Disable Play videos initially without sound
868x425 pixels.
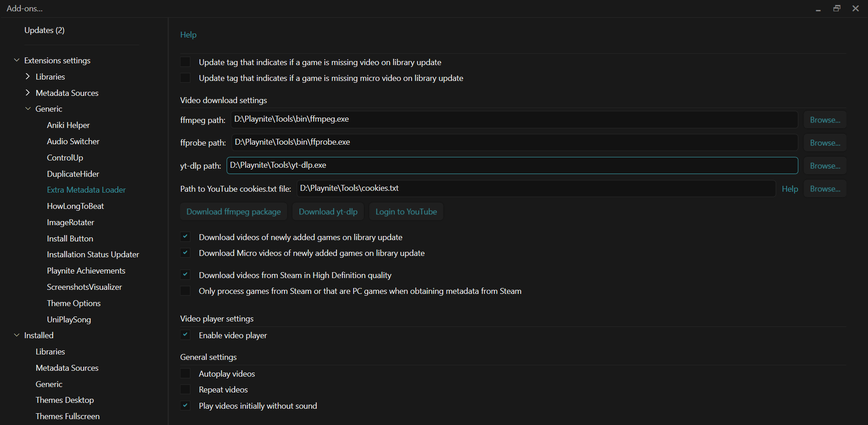(185, 406)
